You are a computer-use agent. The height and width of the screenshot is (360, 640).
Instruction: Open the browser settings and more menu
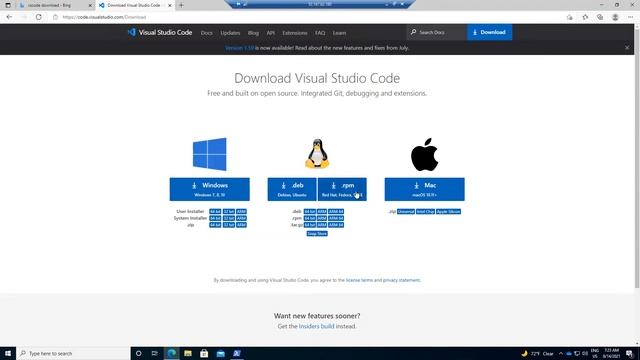(x=631, y=17)
